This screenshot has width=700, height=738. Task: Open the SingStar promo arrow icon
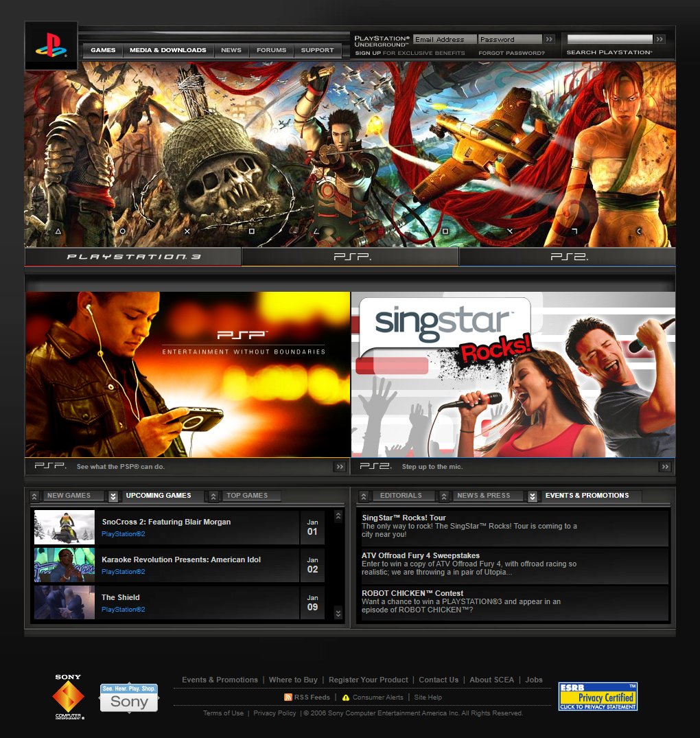[x=665, y=467]
